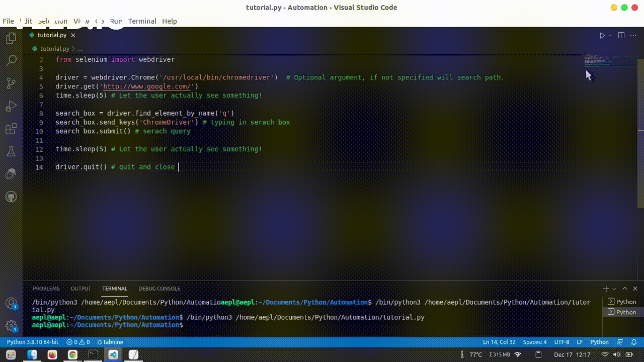This screenshot has width=644, height=362.
Task: Change file encoding via UTF-8
Action: [561, 342]
